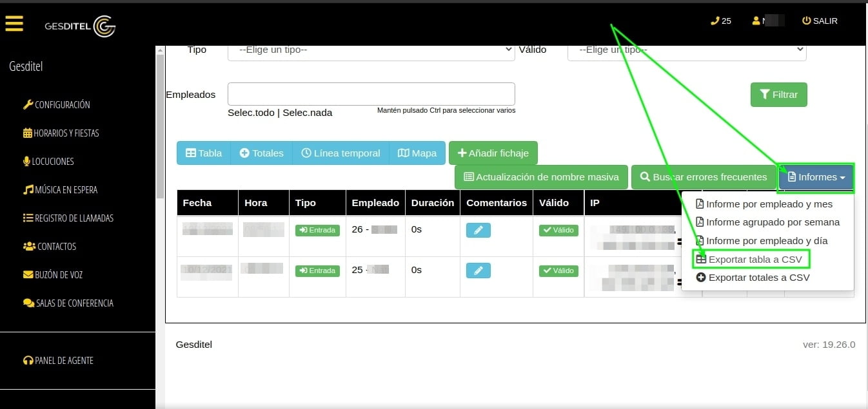The width and height of the screenshot is (868, 409).
Task: Edit the first row's comment with the pencil icon
Action: tap(478, 230)
